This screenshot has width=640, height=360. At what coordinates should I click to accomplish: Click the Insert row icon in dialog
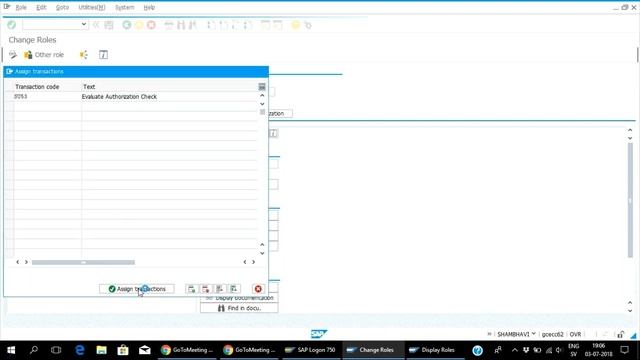pyautogui.click(x=191, y=289)
